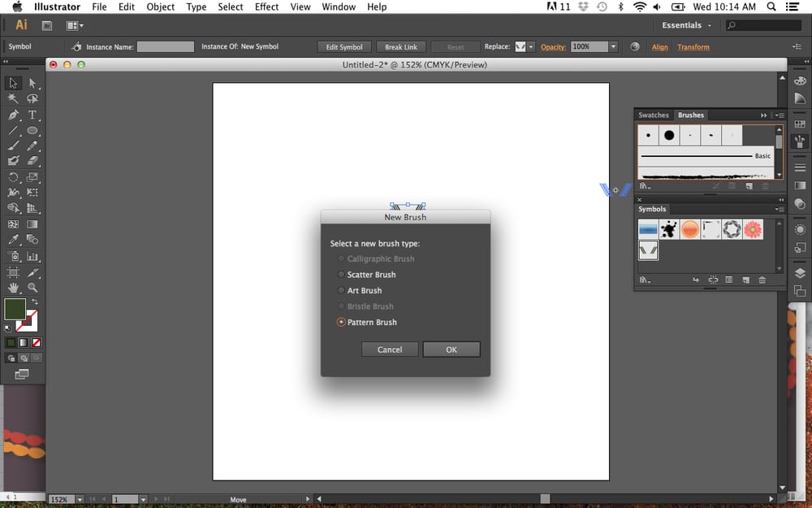The height and width of the screenshot is (508, 812).
Task: Choose the Calligraphic Brush radio option
Action: [x=375, y=258]
